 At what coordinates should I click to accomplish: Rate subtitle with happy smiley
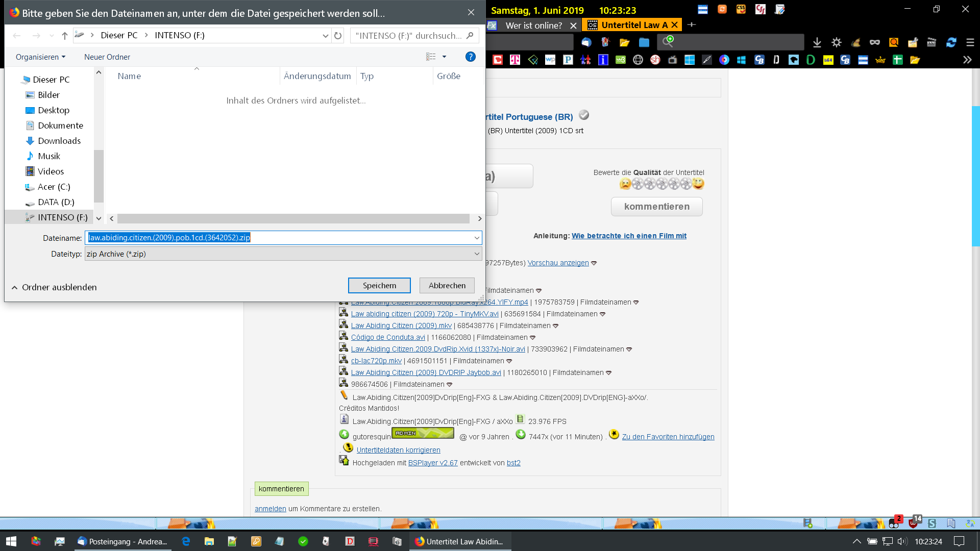pyautogui.click(x=698, y=184)
